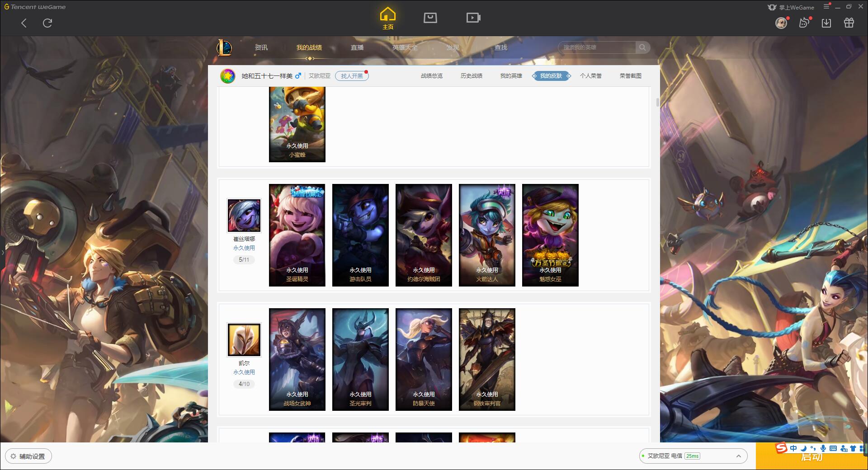Click the 掌上WeGame mobile icon
This screenshot has height=470, width=868.
772,7
